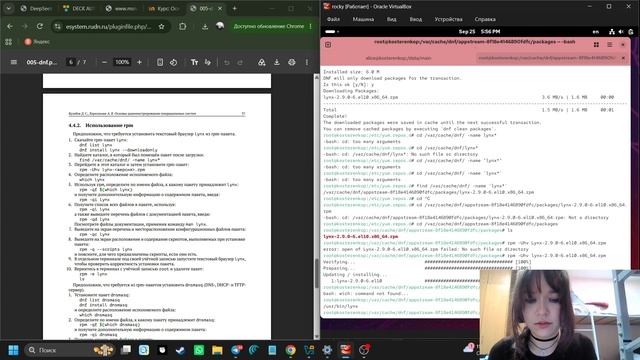Expand Chrome tab search dropdown

(x=9, y=8)
